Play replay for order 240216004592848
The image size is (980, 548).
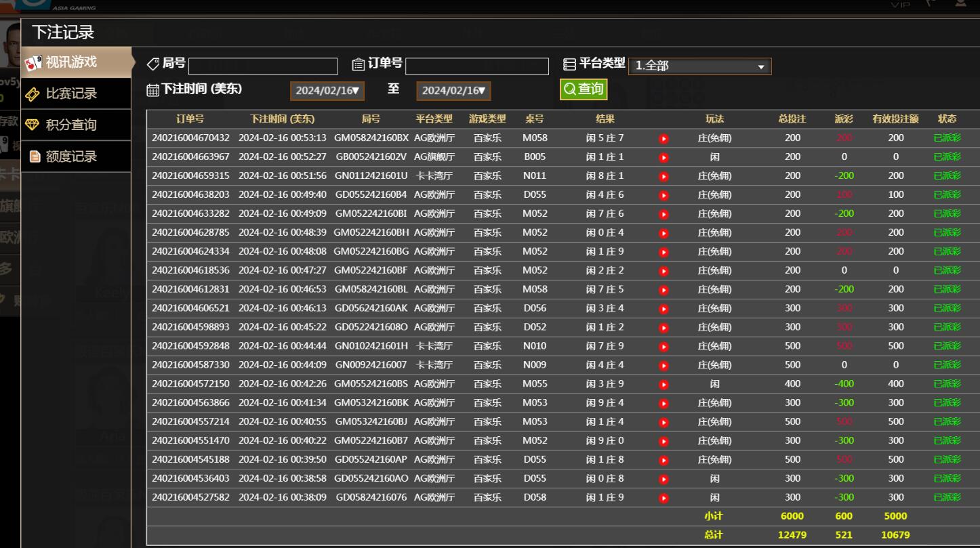[x=663, y=346]
